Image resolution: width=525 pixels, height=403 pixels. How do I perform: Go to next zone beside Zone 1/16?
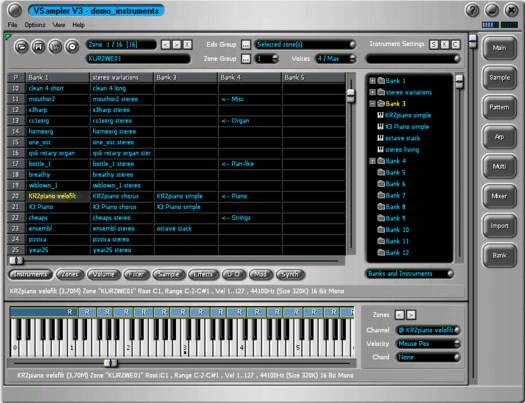(177, 45)
